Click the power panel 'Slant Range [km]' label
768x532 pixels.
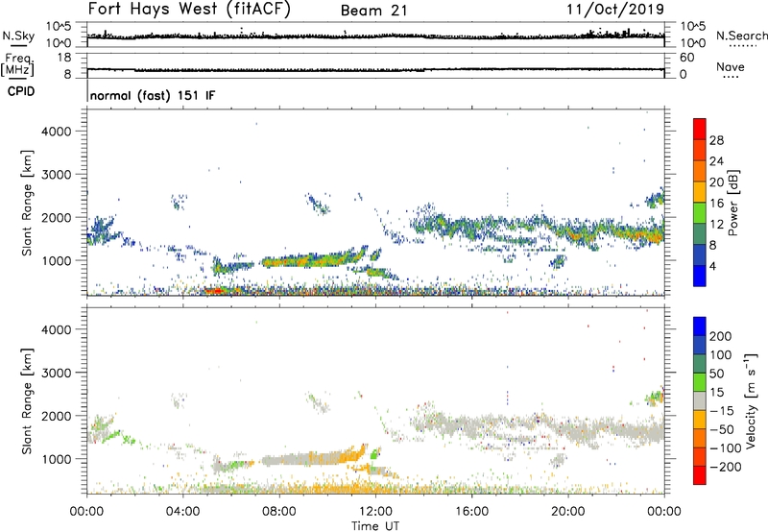27,203
